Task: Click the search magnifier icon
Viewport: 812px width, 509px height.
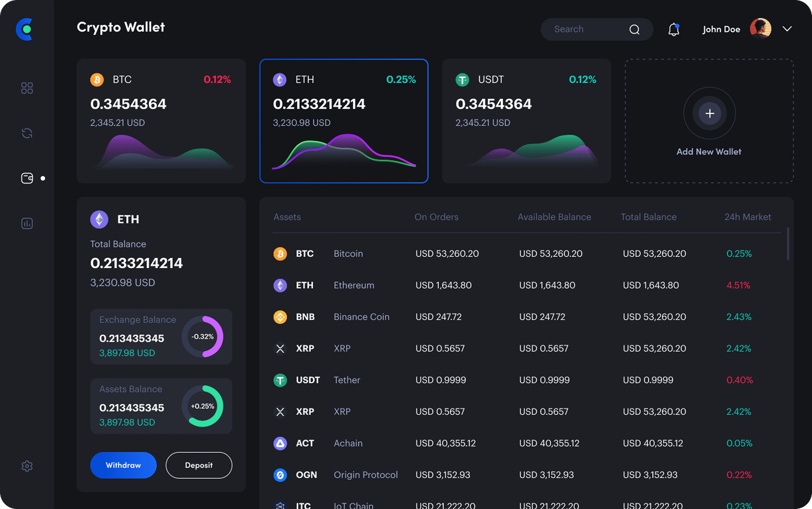Action: (x=634, y=29)
